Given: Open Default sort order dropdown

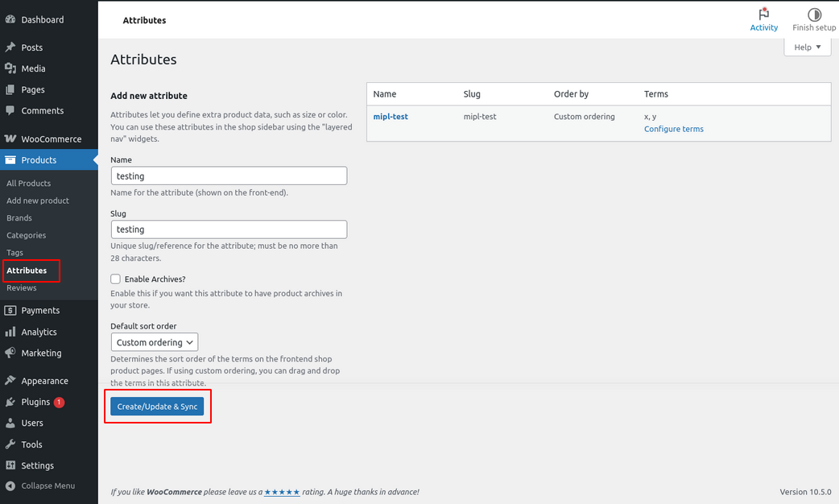Looking at the screenshot, I should tap(154, 342).
